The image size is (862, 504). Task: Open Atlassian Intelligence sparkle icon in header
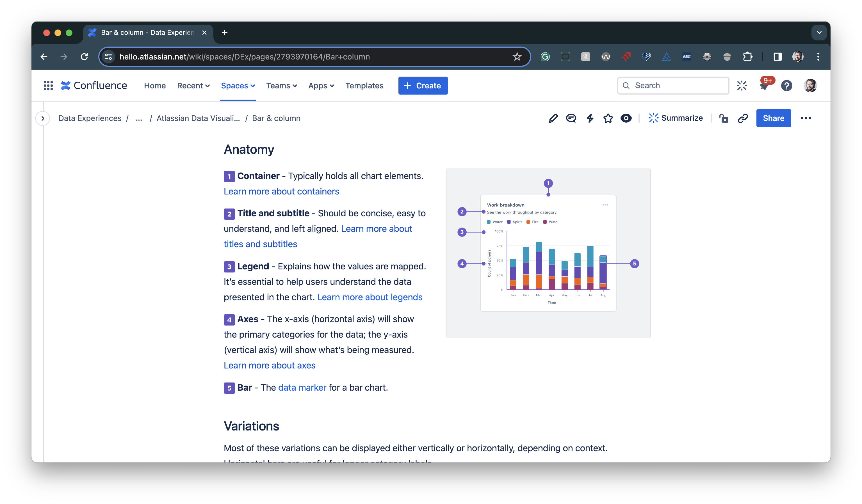pos(742,86)
